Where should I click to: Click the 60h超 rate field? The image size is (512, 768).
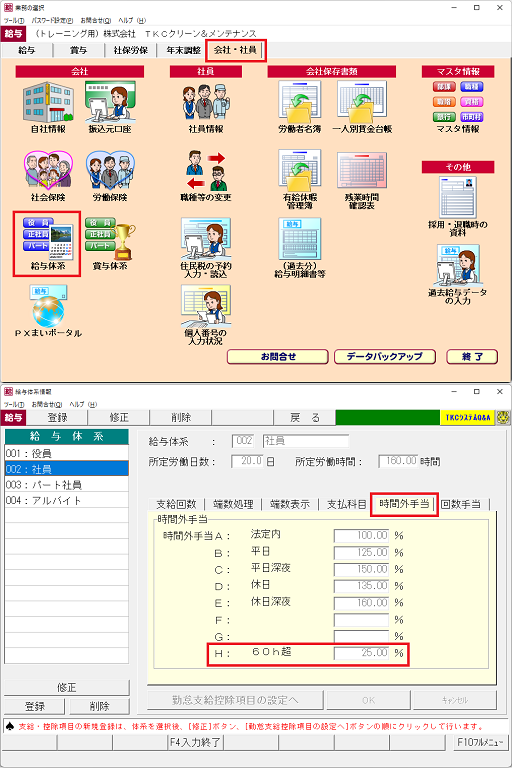click(x=361, y=652)
